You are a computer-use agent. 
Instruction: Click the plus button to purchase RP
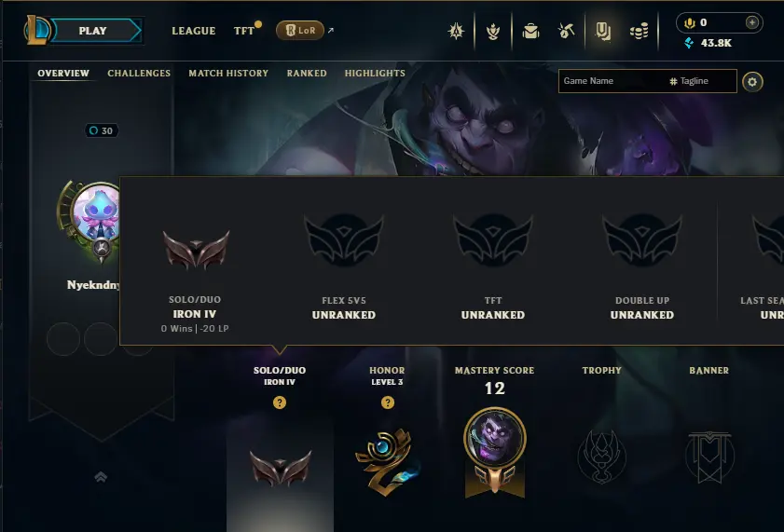click(752, 22)
